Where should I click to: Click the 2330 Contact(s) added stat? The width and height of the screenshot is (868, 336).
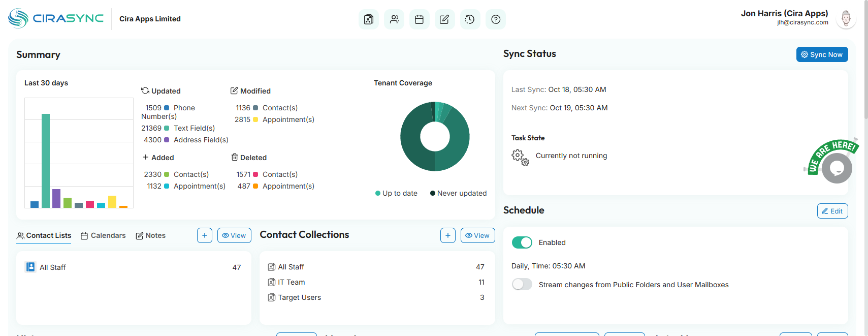coord(176,174)
